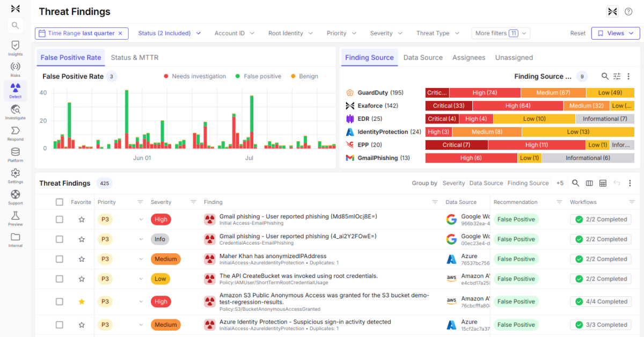This screenshot has width=644, height=337.
Task: Open the Views button
Action: point(615,33)
